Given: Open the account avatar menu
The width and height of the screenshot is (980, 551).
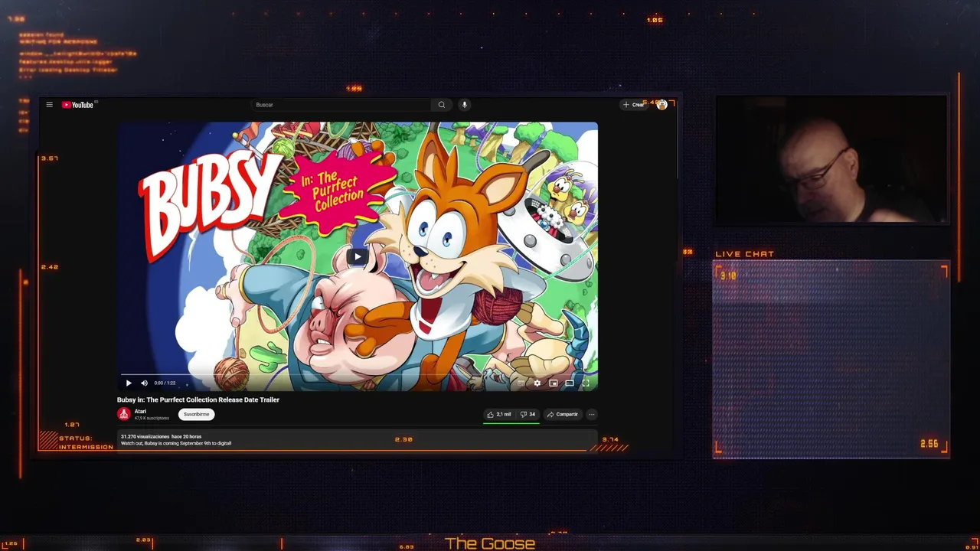Looking at the screenshot, I should [x=661, y=105].
